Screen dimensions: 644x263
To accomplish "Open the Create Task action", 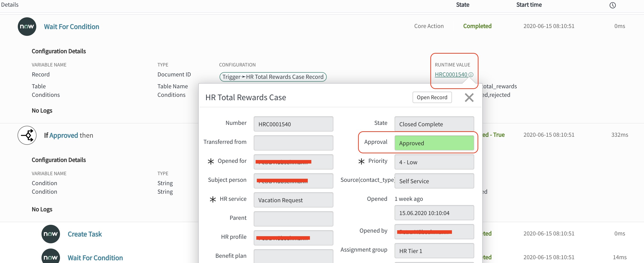I will [x=85, y=234].
